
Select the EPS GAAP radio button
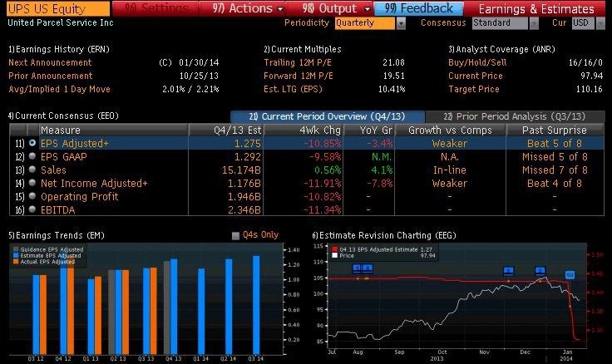tap(32, 156)
